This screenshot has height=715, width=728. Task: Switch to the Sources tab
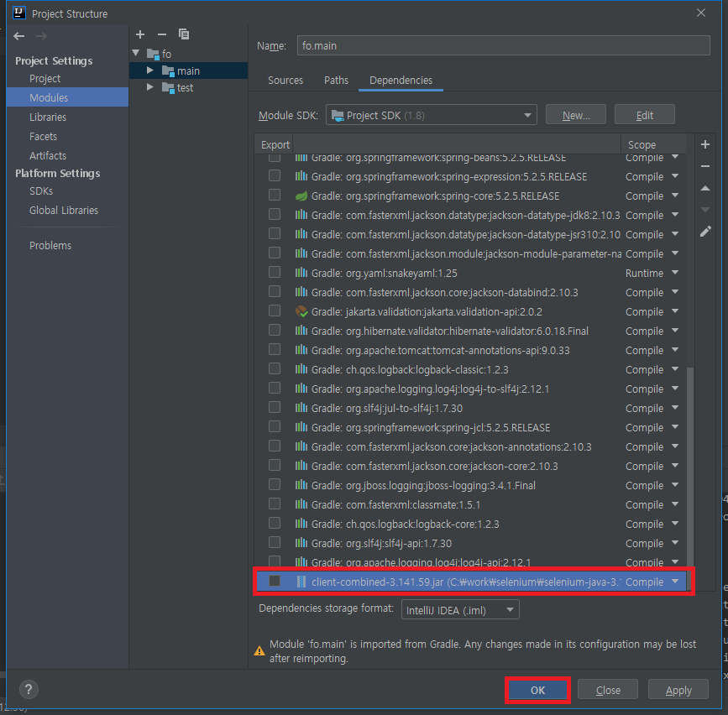click(285, 81)
